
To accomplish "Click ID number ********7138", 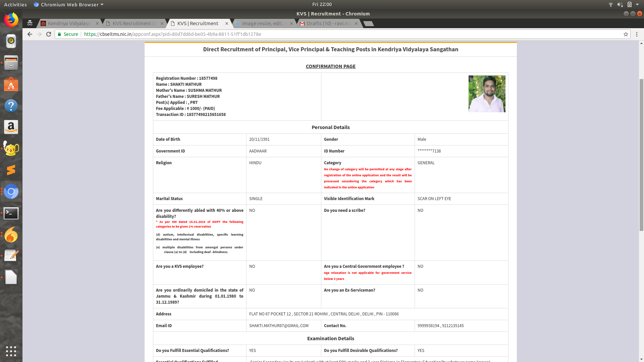I will coord(429,151).
